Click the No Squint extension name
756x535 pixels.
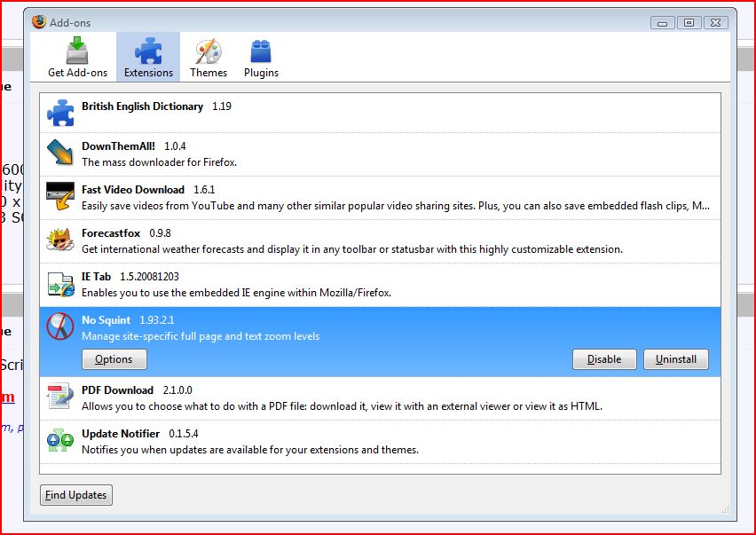click(x=106, y=320)
